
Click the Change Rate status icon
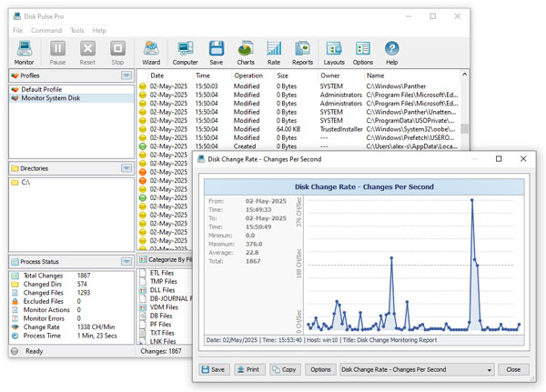(x=15, y=327)
